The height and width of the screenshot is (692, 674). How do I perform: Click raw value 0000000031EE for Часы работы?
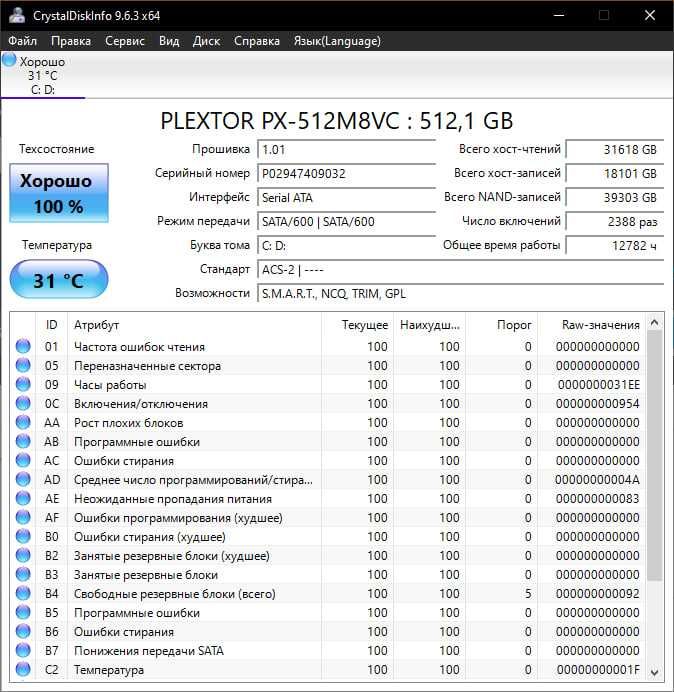tap(599, 384)
